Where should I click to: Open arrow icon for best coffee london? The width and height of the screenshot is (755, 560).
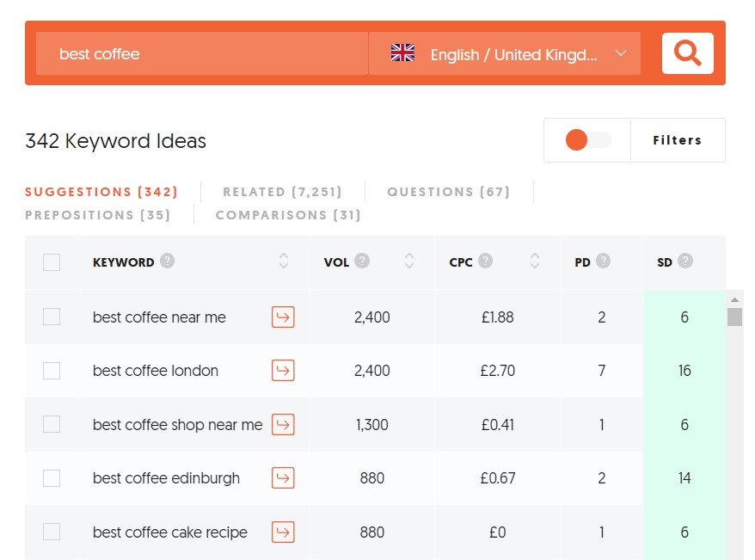tap(283, 370)
